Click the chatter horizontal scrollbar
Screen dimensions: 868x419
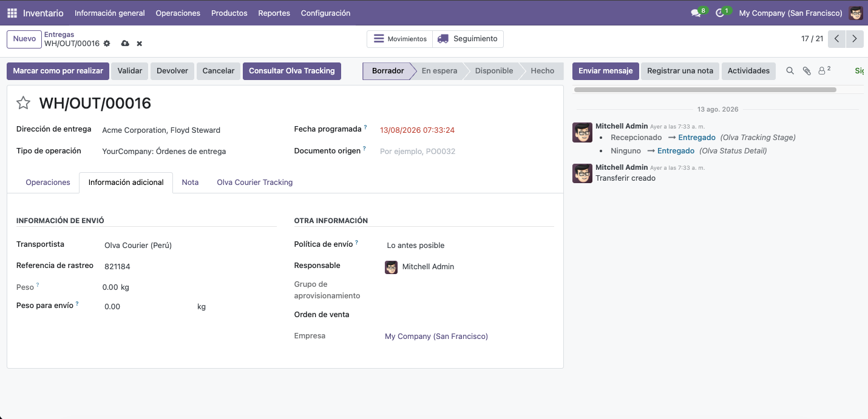click(705, 90)
